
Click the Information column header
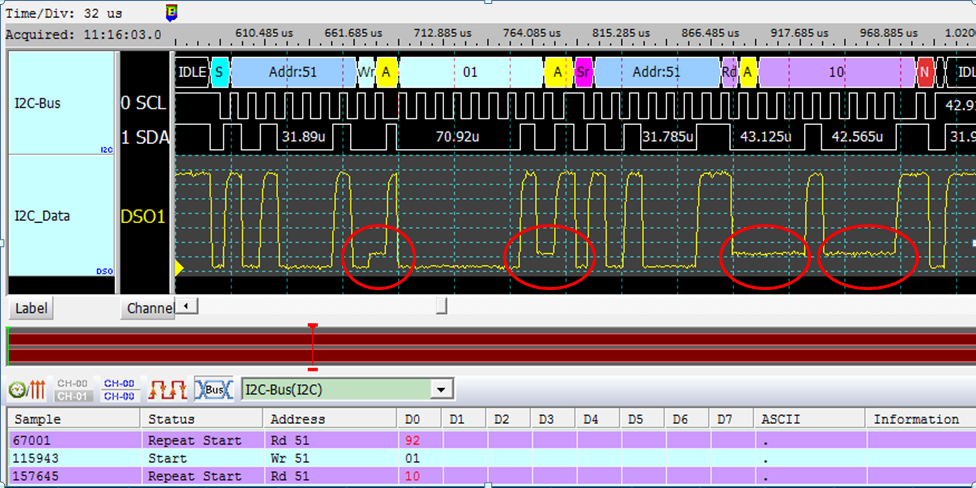coord(921,419)
